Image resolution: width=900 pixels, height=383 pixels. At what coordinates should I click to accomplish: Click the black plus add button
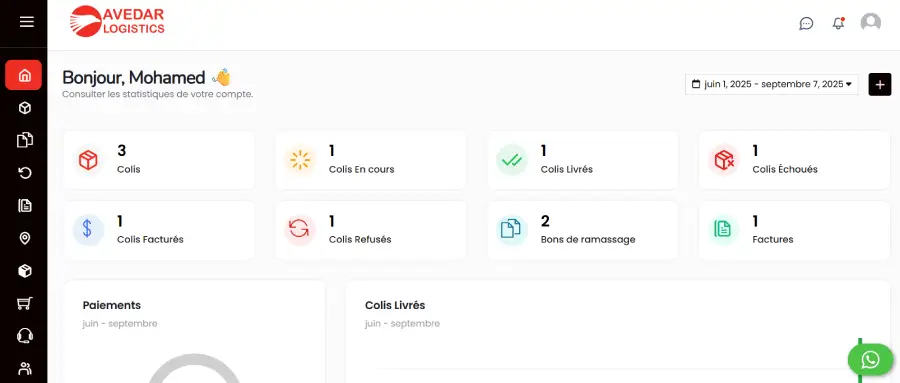(880, 84)
